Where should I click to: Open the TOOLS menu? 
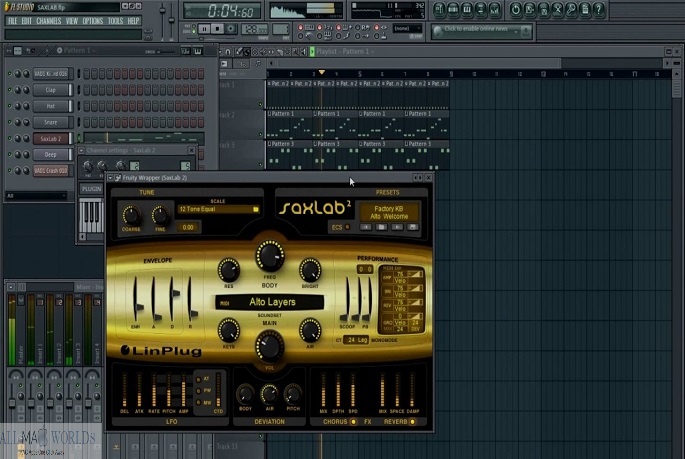click(115, 21)
